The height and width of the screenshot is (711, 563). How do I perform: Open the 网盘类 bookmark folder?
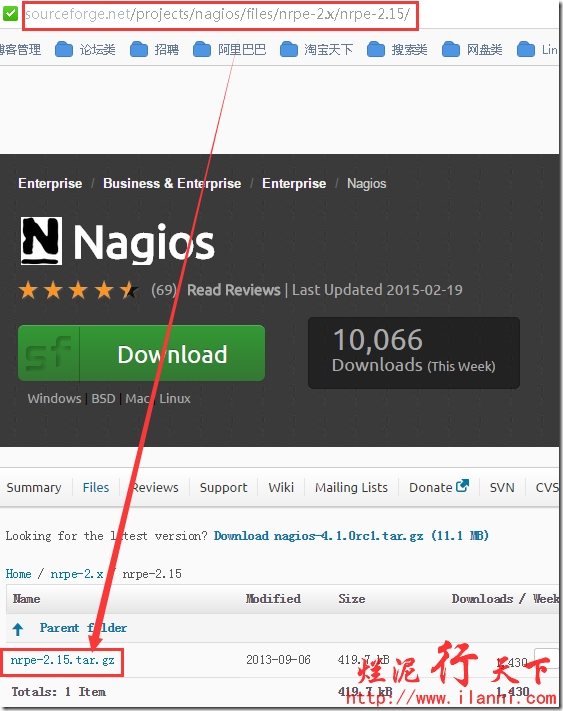click(x=472, y=49)
